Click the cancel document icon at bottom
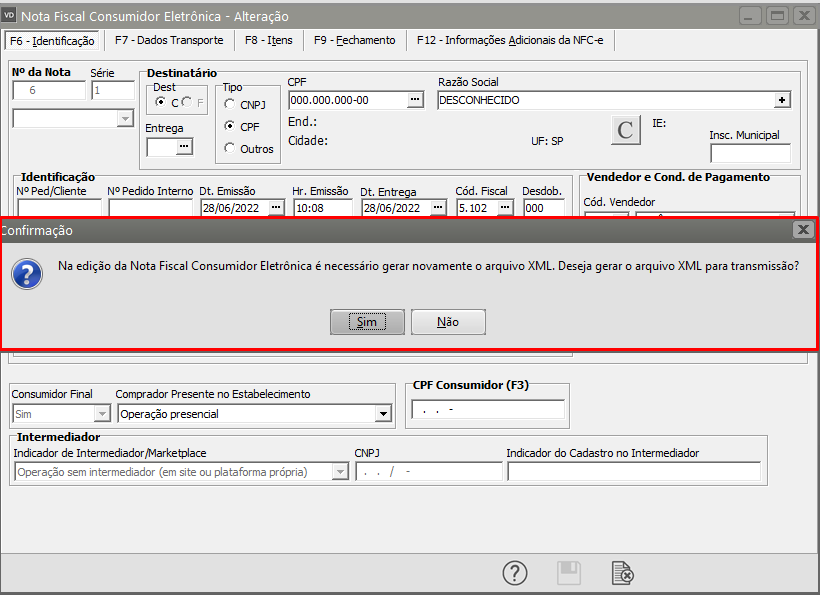Viewport: 820px width, 595px height. [x=622, y=573]
